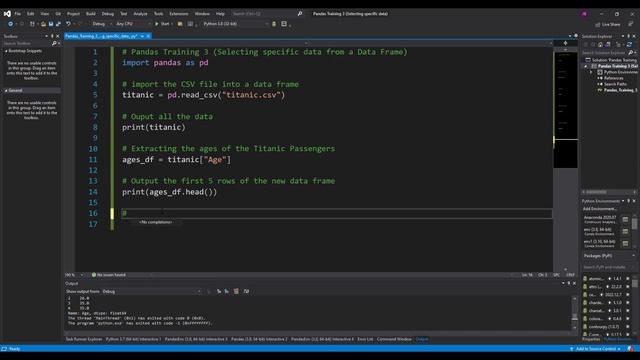640x360 pixels.
Task: Open the Project menu
Action: click(x=73, y=13)
